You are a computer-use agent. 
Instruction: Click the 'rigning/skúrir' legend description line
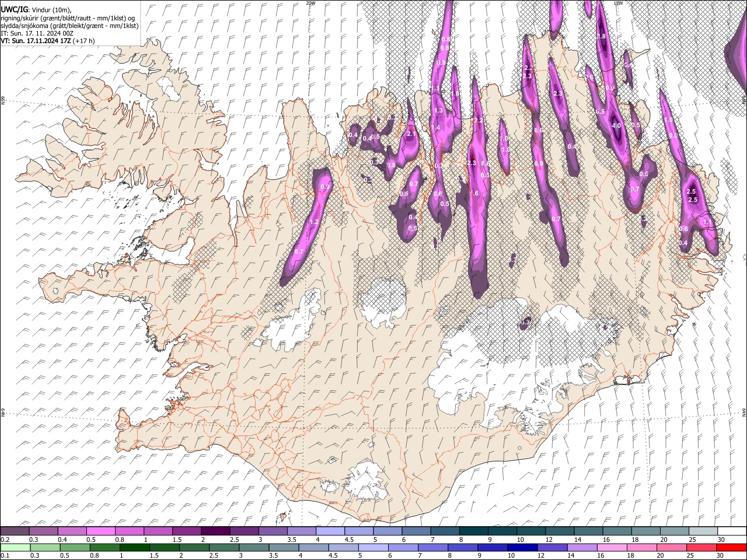[x=68, y=17]
